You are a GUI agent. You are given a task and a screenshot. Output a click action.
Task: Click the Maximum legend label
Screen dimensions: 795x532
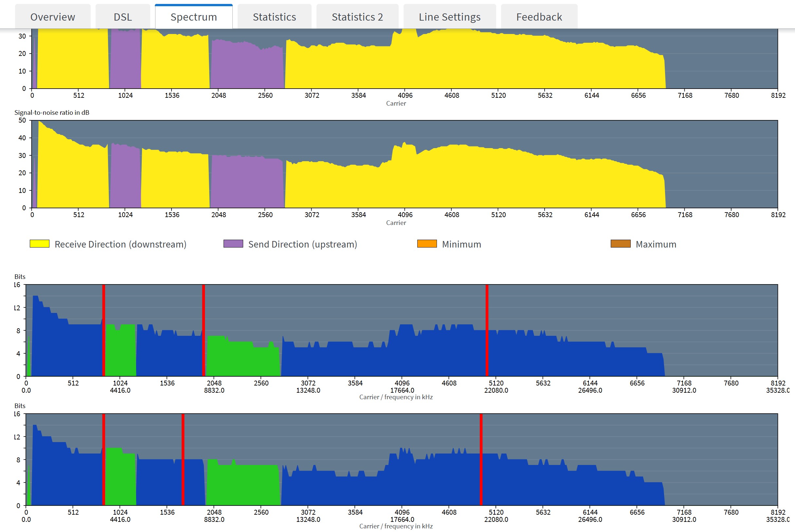pyautogui.click(x=656, y=244)
